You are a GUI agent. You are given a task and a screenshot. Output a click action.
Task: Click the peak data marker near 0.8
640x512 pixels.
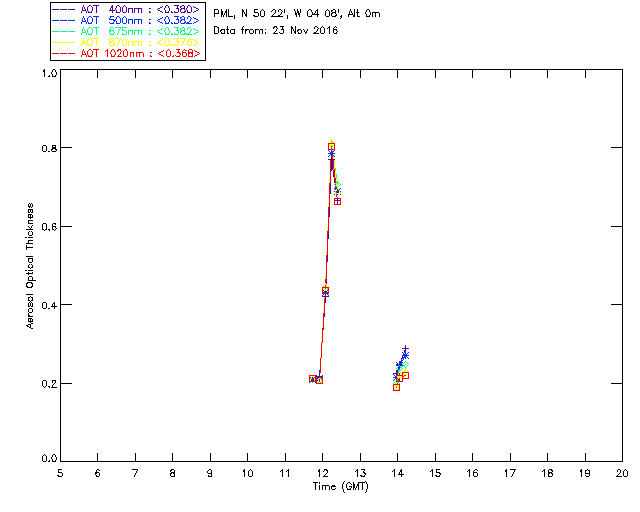[x=331, y=147]
